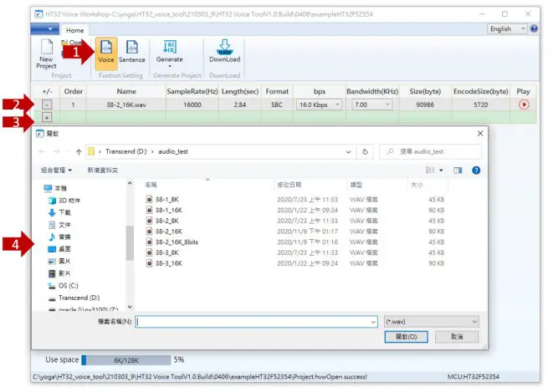This screenshot has width=553, height=392.
Task: Open the file dialog help icon
Action: coord(476,171)
